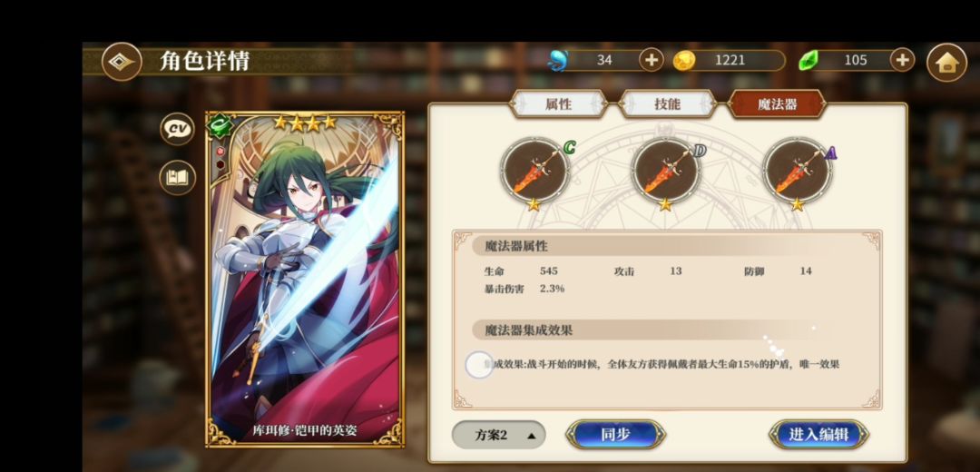Tap the blue stamina currency icon

(x=557, y=61)
